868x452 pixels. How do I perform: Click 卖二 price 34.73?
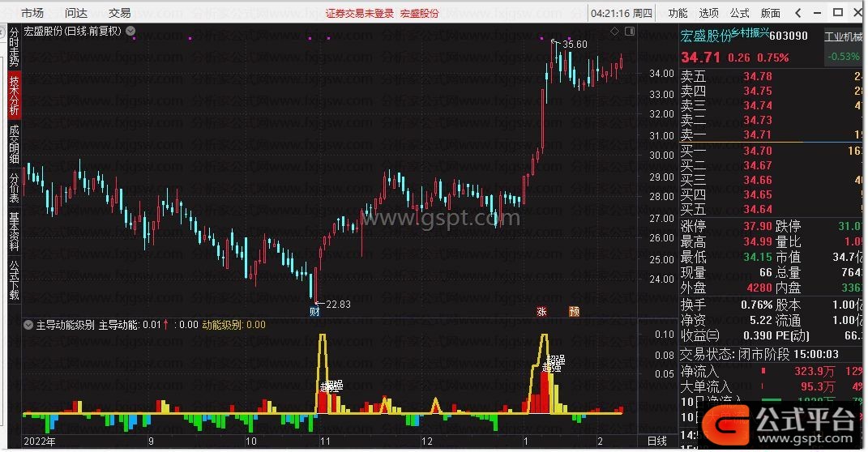(x=758, y=120)
